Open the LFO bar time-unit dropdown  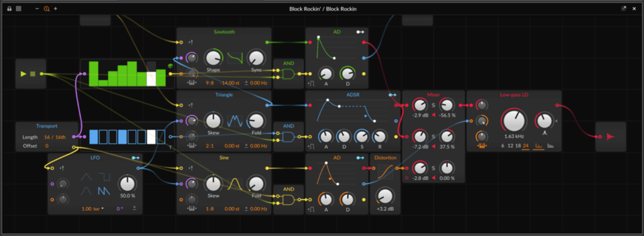[97, 209]
